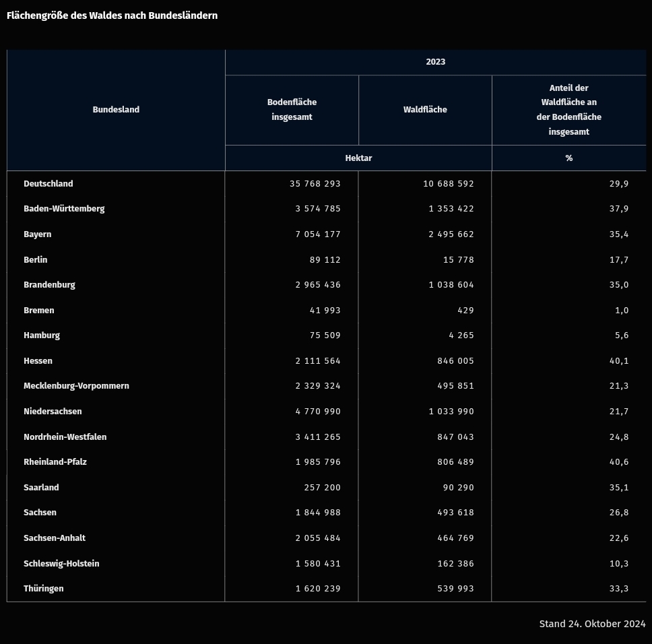652x644 pixels.
Task: Select the % unit header cell
Action: coord(568,158)
